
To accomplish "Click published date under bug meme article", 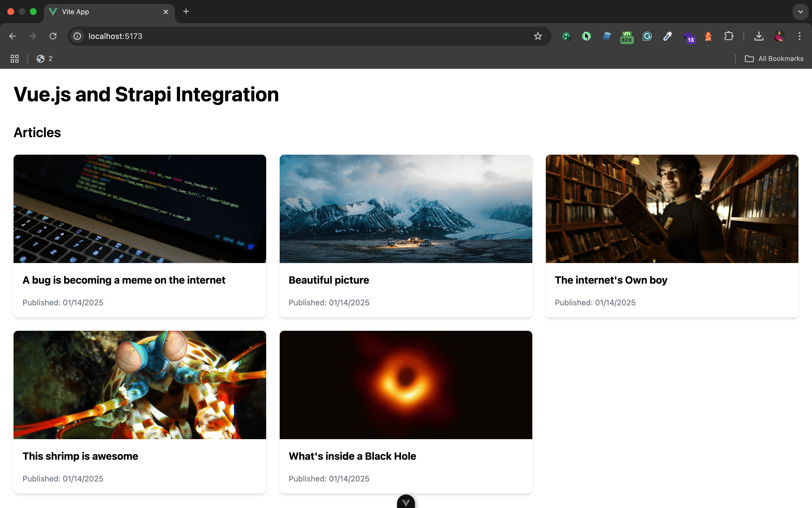I will click(63, 302).
